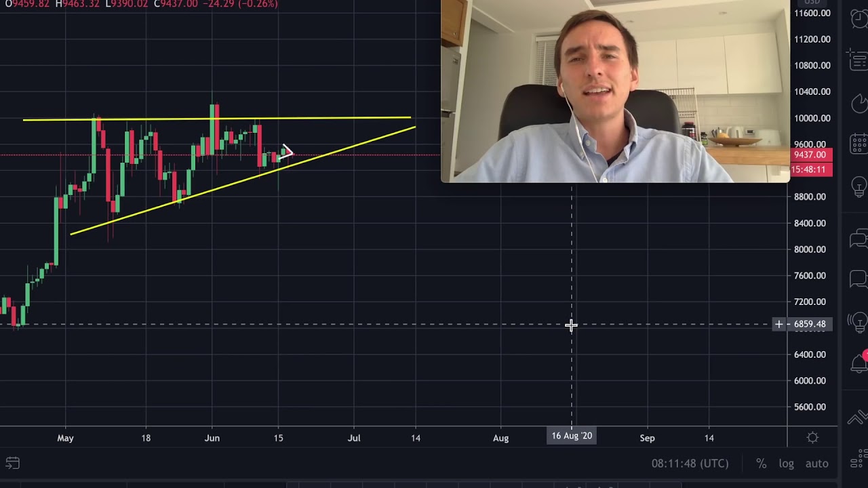Open the Ideas lightbulb icon
The width and height of the screenshot is (868, 488).
click(x=859, y=186)
